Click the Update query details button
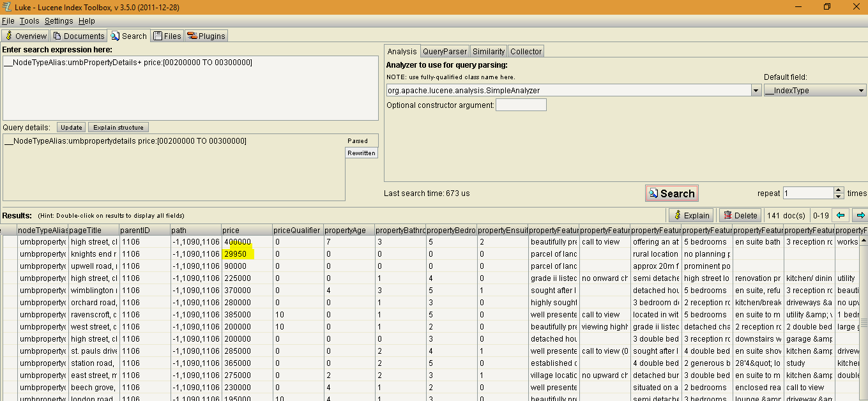Viewport: 868px width, 401px height. [71, 127]
